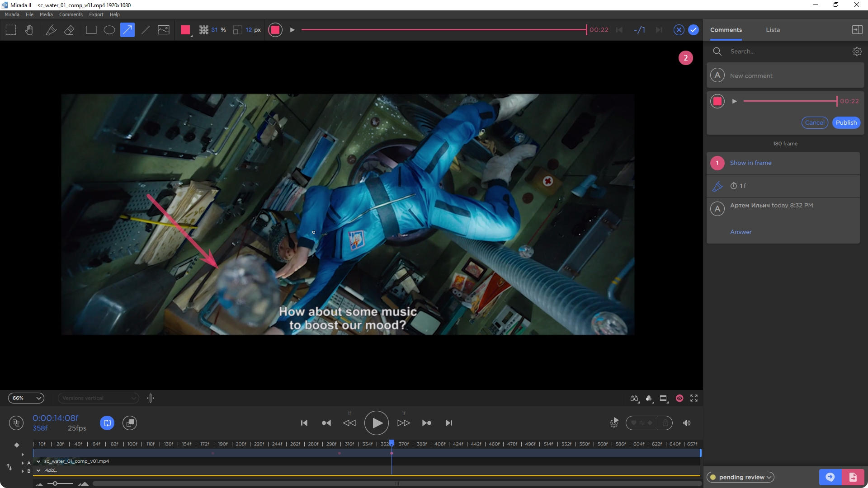The width and height of the screenshot is (868, 488).
Task: Toggle annotation visibility with the pink eye
Action: click(679, 398)
